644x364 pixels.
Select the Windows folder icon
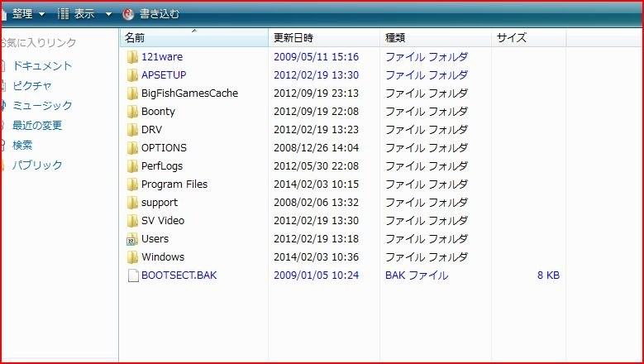[x=132, y=257]
